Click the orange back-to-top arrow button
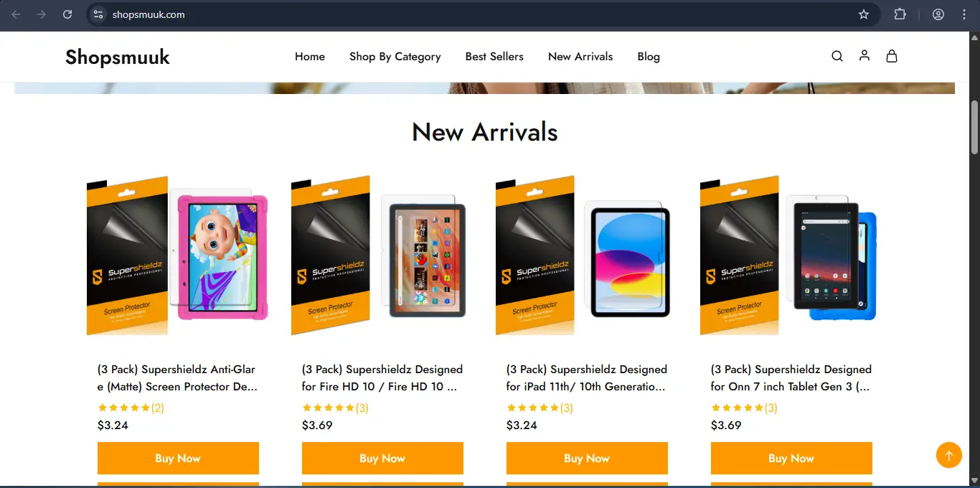This screenshot has height=488, width=980. tap(949, 455)
